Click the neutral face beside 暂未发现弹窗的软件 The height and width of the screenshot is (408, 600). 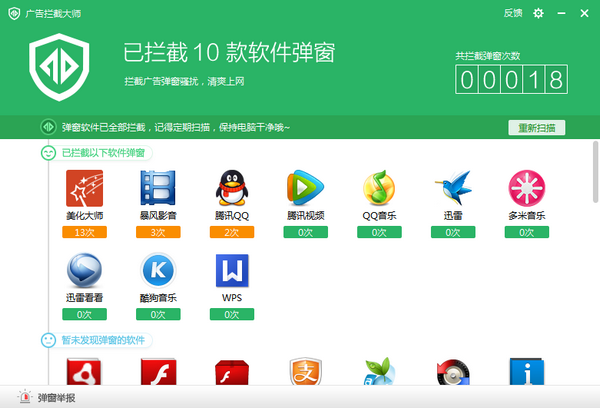coord(48,340)
